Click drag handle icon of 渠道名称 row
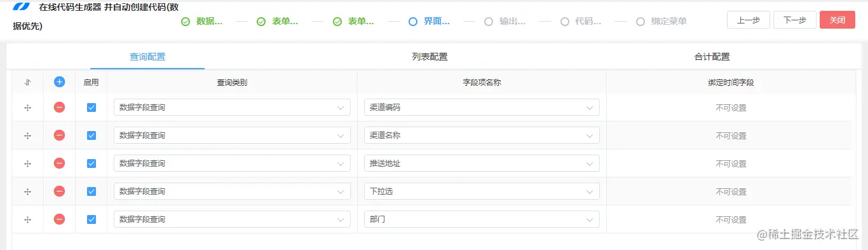This screenshot has height=250, width=868. pos(27,136)
